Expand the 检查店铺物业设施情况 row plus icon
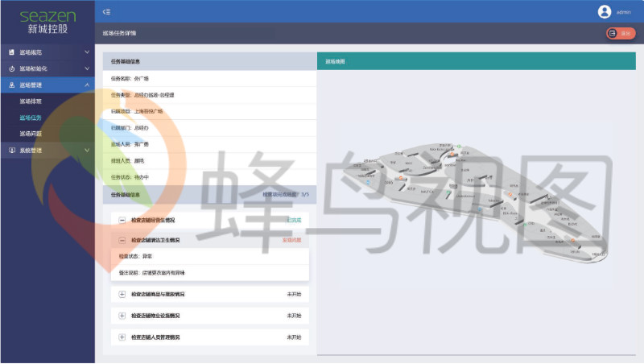This screenshot has height=364, width=644. coord(122,316)
